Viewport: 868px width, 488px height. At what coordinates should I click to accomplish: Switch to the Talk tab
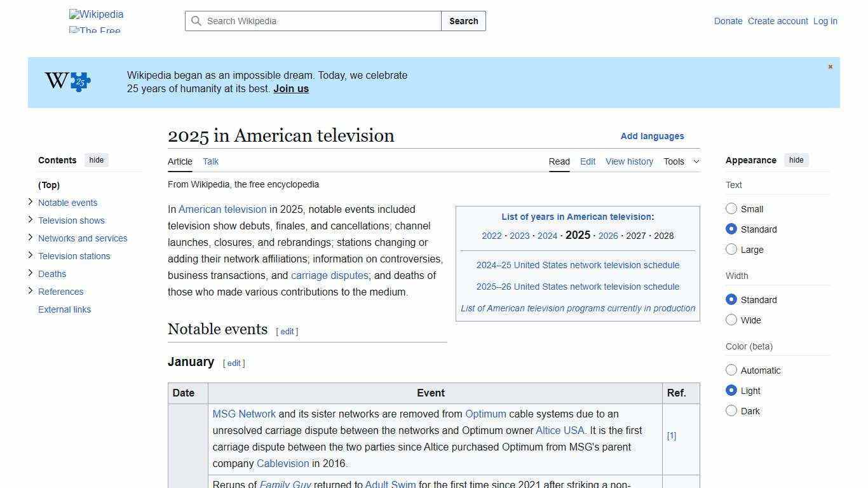210,161
